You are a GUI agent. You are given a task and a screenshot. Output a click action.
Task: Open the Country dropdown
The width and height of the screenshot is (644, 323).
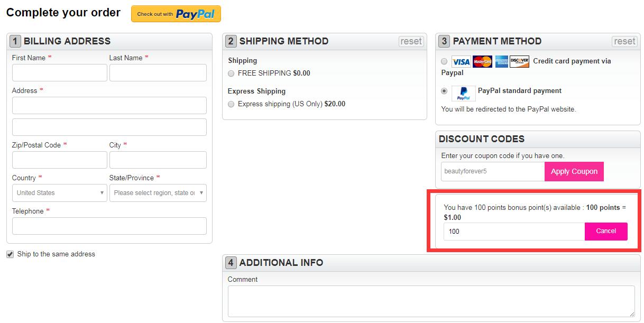(60, 193)
